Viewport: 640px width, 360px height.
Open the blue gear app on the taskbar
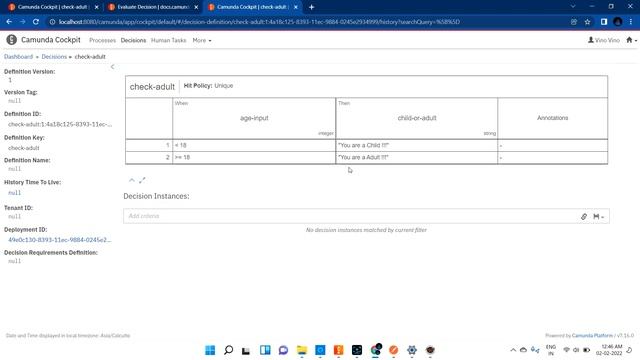pos(412,350)
